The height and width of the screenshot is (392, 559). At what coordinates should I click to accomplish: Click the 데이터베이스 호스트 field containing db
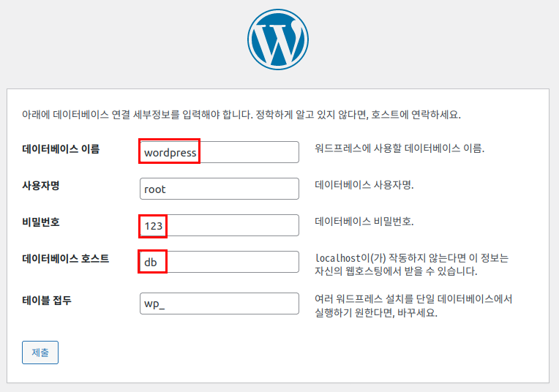coord(220,262)
